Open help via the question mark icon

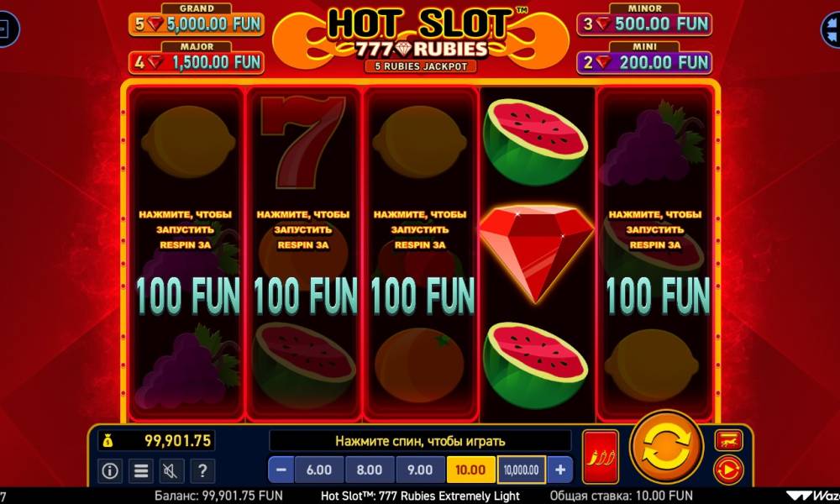tap(202, 470)
